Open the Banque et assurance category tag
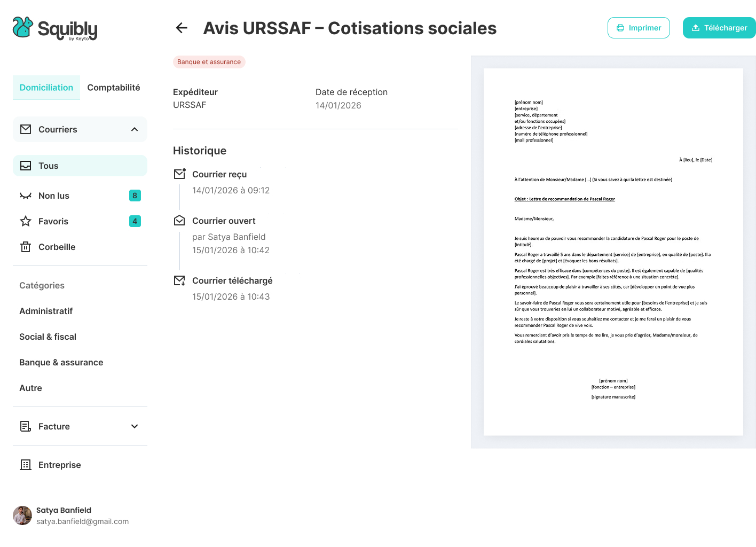 (x=209, y=61)
